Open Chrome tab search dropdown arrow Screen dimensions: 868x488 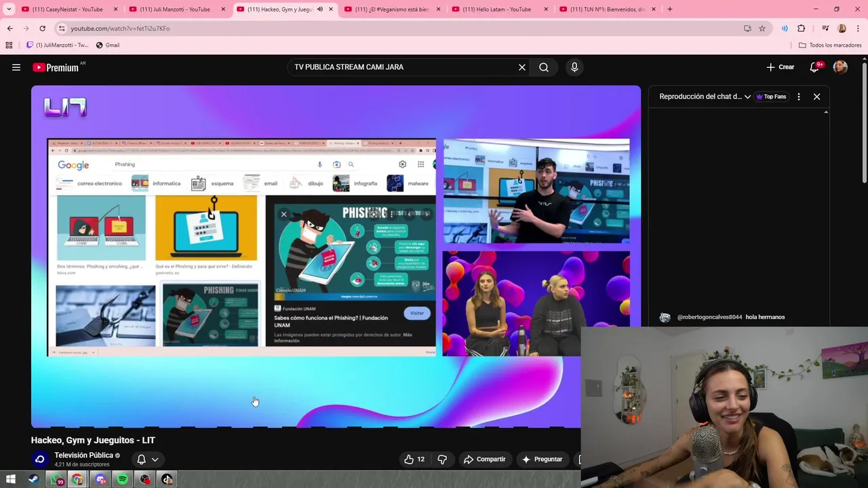click(x=9, y=9)
